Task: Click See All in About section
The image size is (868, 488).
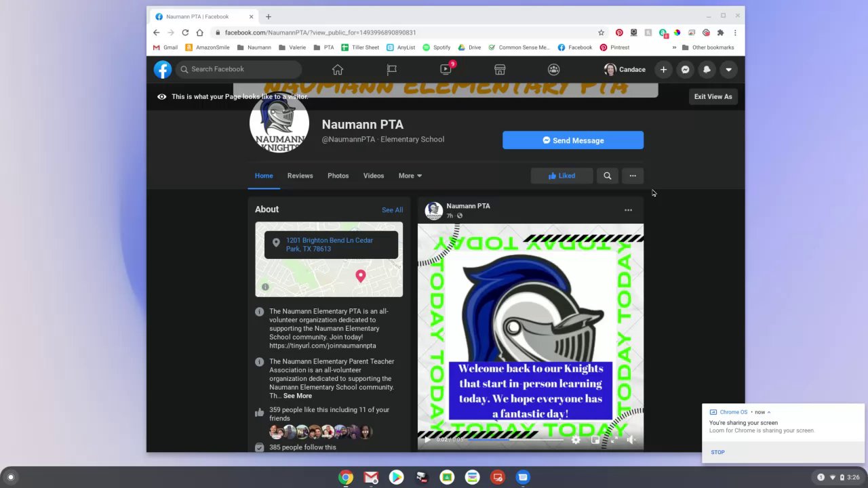Action: pos(392,210)
